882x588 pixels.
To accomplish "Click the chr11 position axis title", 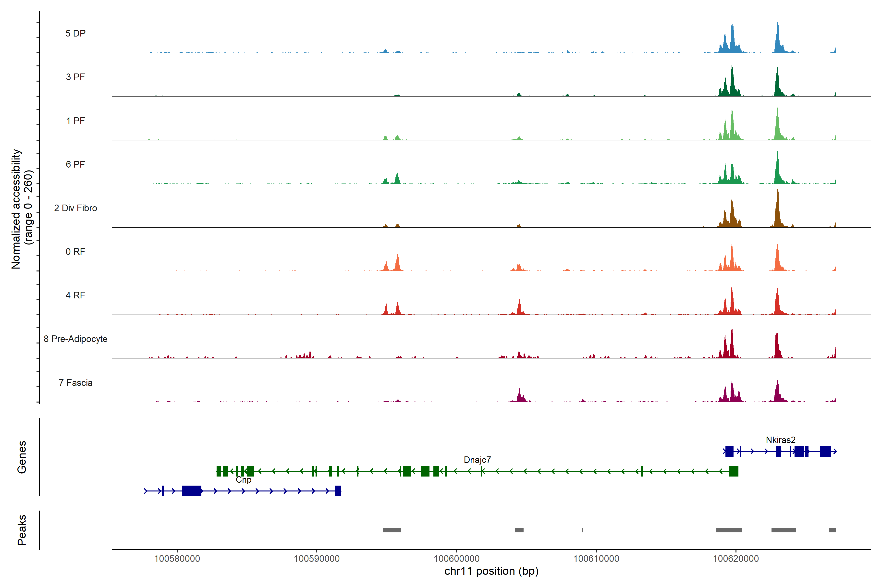I will 491,571.
